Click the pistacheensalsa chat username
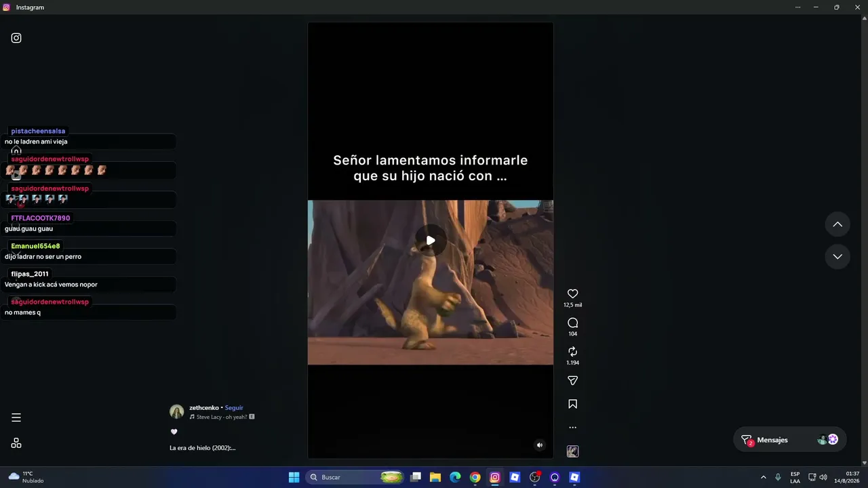Screen dimensions: 868x488 click(x=38, y=131)
